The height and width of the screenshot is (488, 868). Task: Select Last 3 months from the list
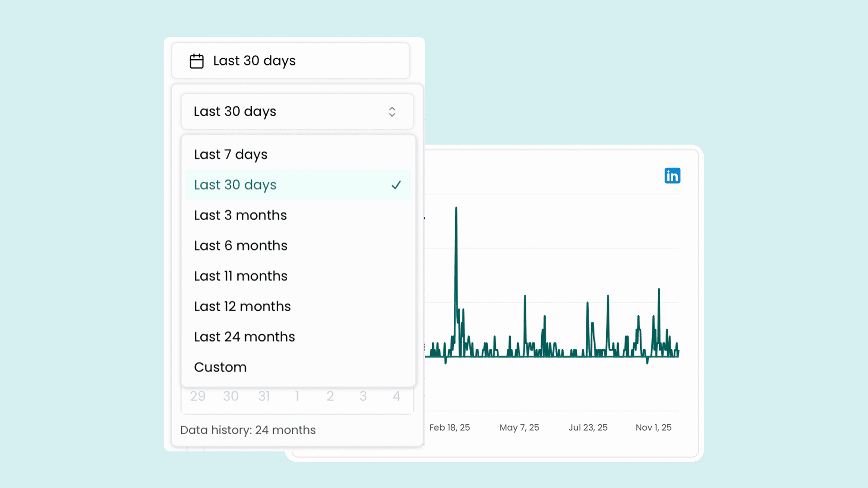(x=240, y=215)
